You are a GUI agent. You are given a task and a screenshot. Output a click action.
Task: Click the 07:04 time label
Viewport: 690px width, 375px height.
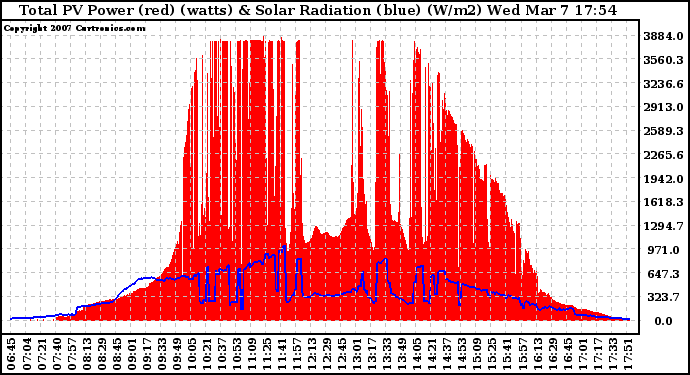click(x=26, y=354)
